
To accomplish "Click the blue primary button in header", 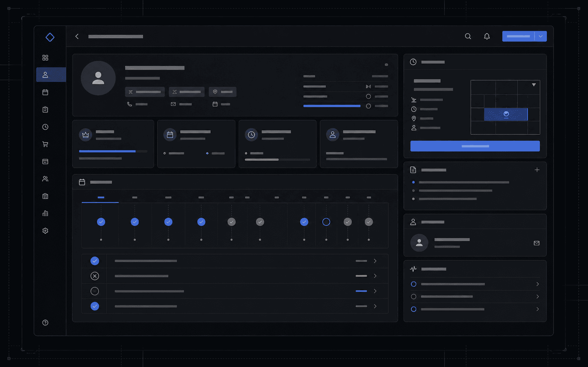I will click(518, 36).
